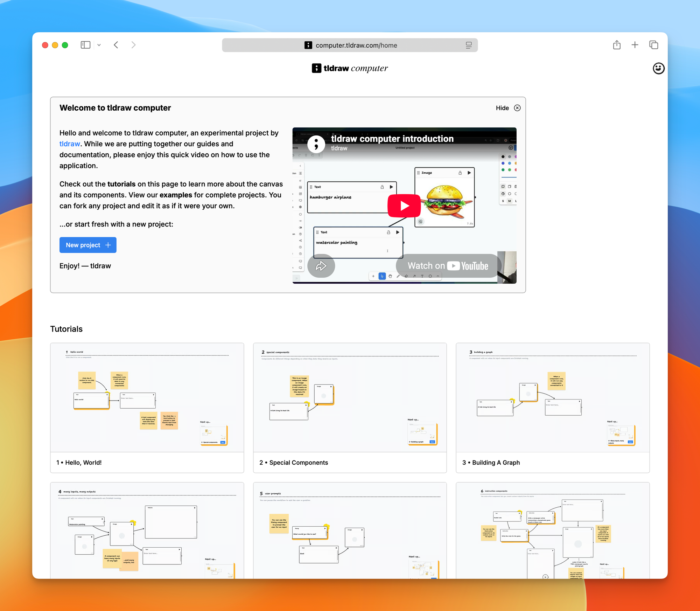Click the bold word 'tutorials' in the paragraph
Screen dimensions: 700x611
coord(121,184)
